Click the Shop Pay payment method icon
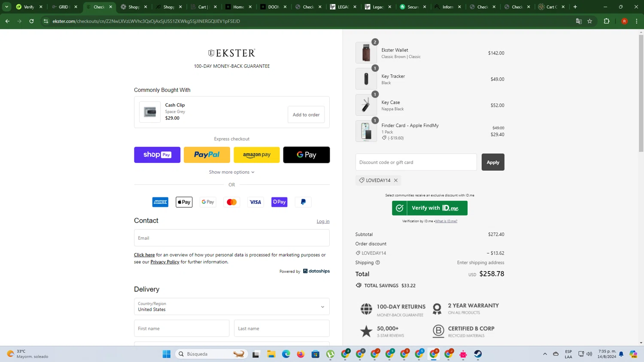The width and height of the screenshot is (644, 362). (279, 202)
